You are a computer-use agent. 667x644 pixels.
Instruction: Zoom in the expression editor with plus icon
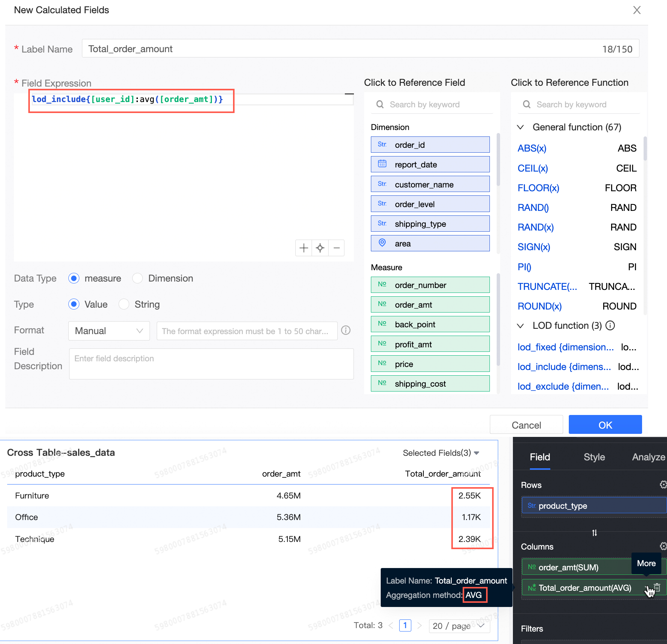tap(304, 248)
